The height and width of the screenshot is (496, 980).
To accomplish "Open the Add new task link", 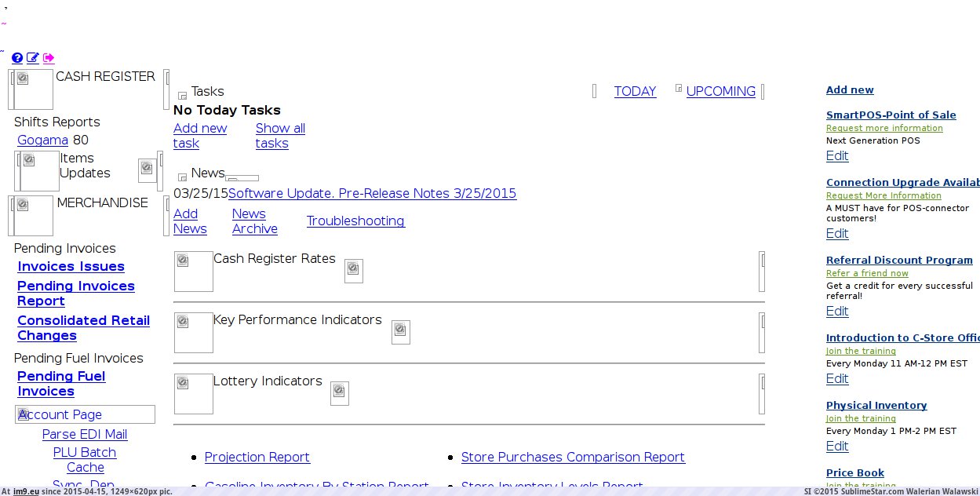I will tap(199, 136).
